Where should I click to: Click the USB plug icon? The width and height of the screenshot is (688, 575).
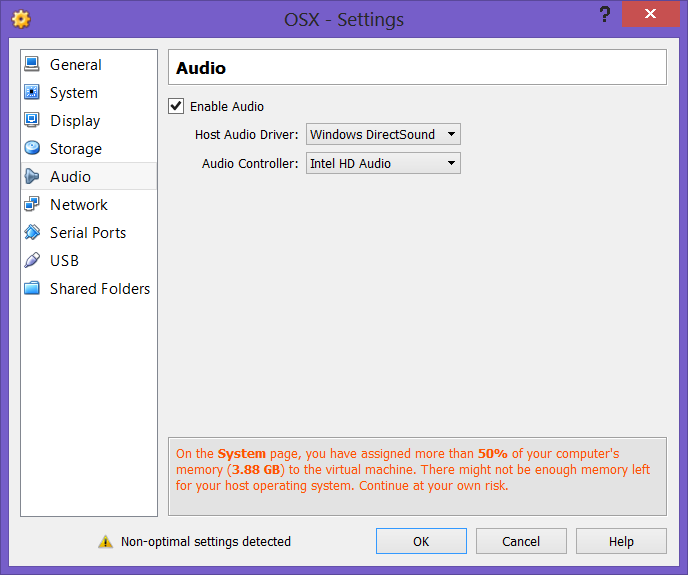tap(32, 260)
